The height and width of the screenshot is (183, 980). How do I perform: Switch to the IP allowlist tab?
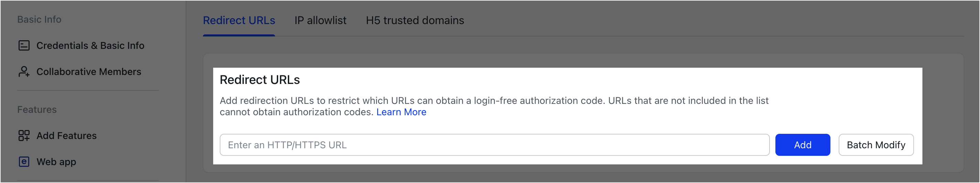(320, 21)
